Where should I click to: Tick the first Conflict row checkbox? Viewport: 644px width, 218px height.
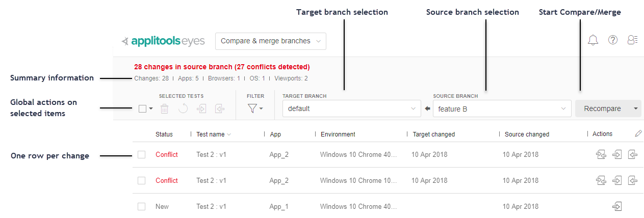[x=142, y=154]
